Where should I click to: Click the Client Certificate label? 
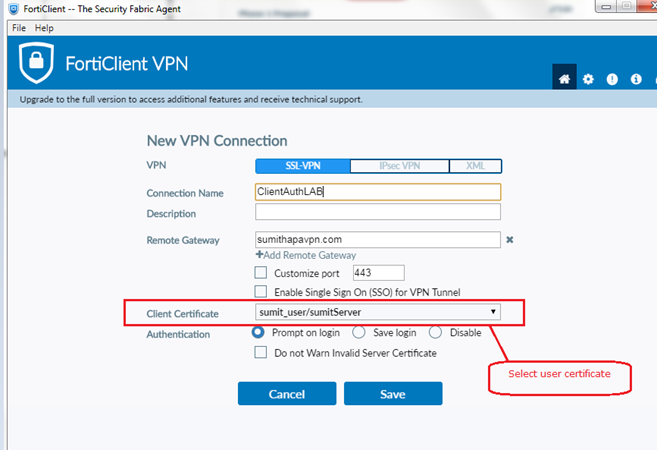183,314
